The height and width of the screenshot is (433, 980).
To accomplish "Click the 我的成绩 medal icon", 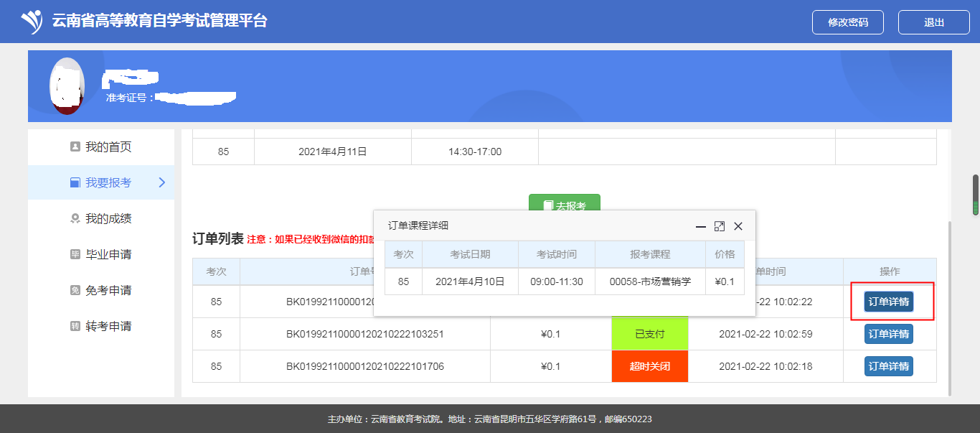I will pyautogui.click(x=75, y=218).
